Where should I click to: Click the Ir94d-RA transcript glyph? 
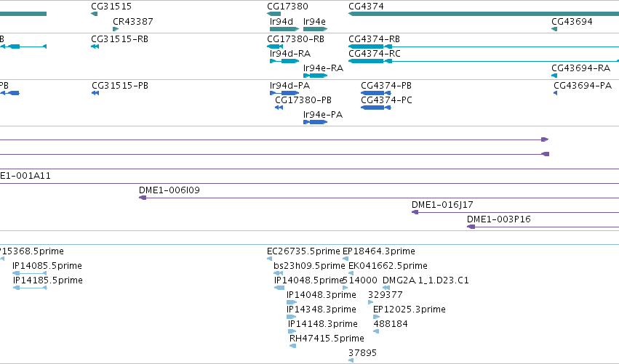click(x=284, y=61)
